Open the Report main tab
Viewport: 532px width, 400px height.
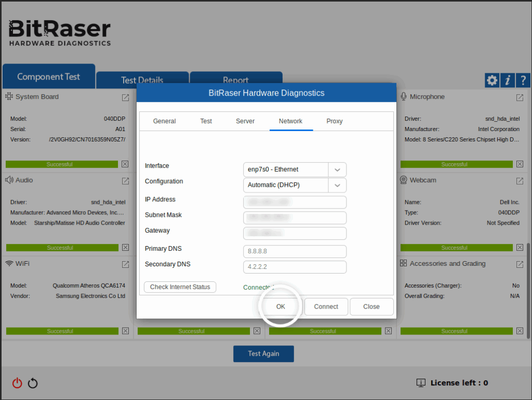point(236,80)
